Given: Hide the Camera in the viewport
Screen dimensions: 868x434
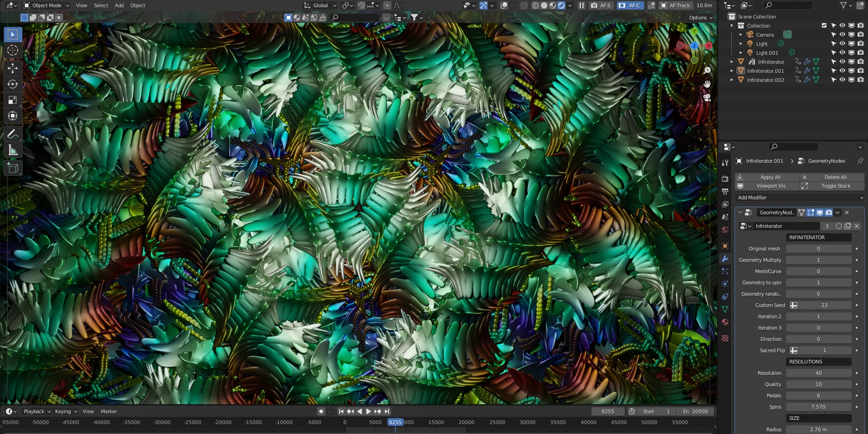Looking at the screenshot, I should (x=843, y=35).
